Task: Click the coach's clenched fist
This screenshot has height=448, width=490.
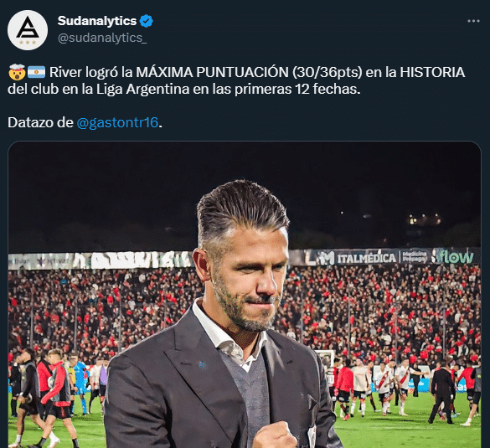Action: [x=274, y=435]
